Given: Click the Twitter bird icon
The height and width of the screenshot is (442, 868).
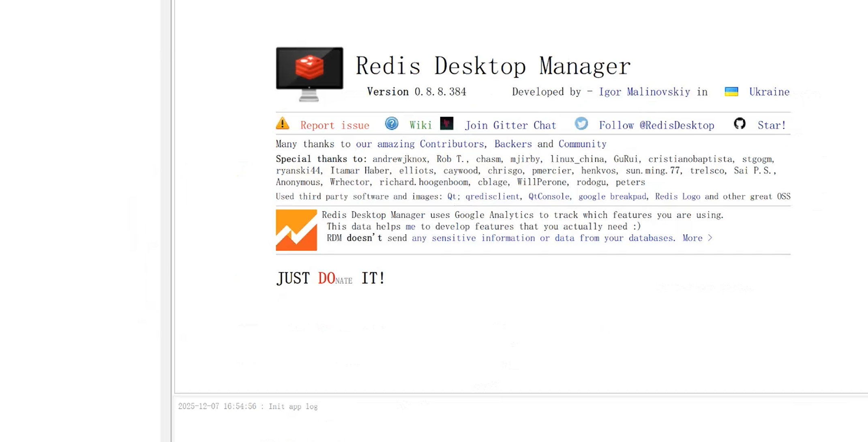Looking at the screenshot, I should pos(581,123).
